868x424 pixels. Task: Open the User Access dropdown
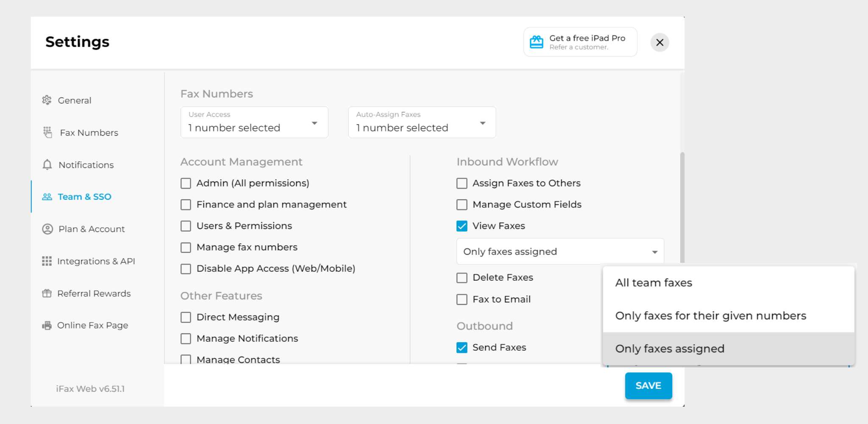tap(254, 123)
